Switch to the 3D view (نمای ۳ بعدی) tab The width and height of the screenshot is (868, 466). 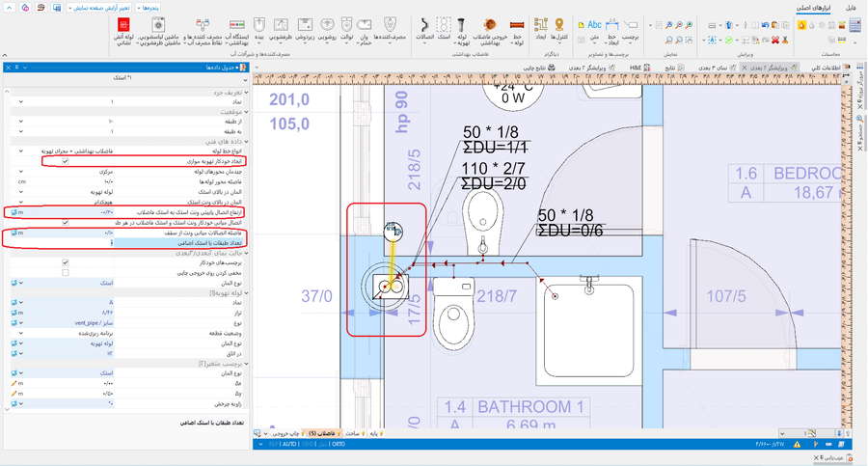[715, 68]
